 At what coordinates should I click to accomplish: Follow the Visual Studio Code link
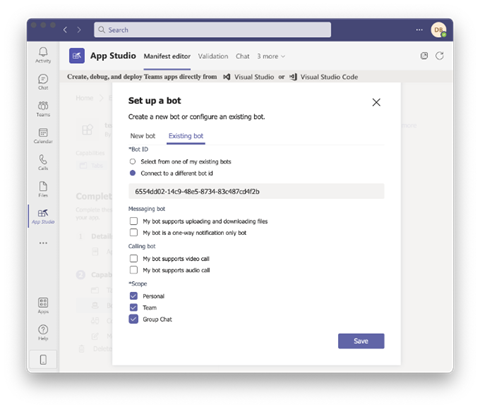point(324,77)
